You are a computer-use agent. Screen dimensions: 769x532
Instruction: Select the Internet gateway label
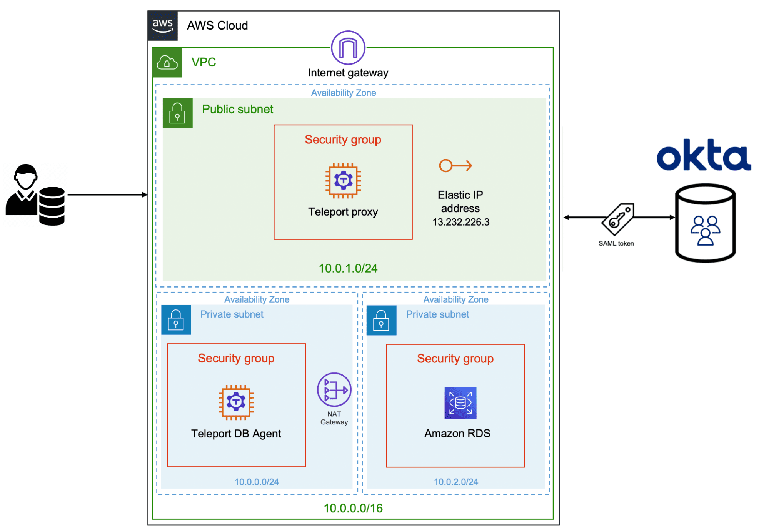pos(348,73)
